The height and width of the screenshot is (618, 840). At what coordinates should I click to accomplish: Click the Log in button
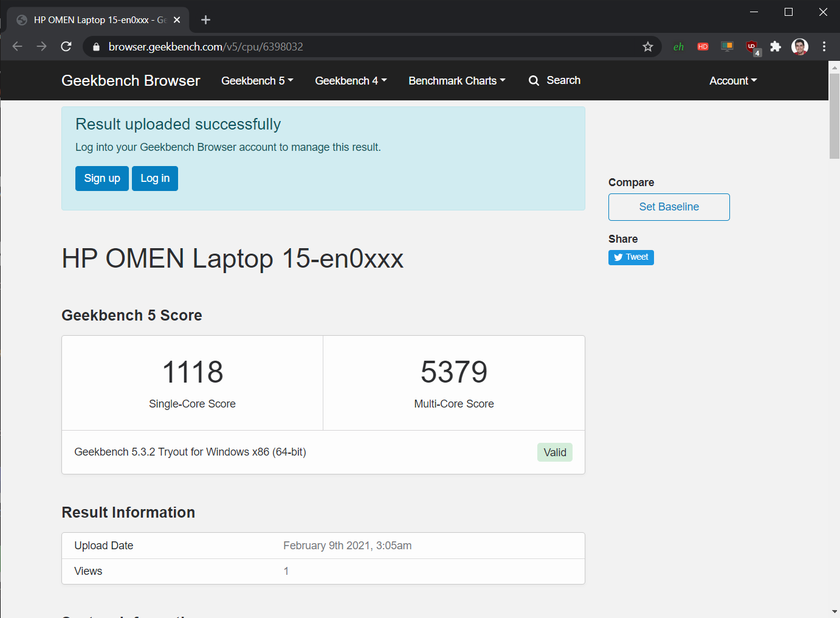155,178
